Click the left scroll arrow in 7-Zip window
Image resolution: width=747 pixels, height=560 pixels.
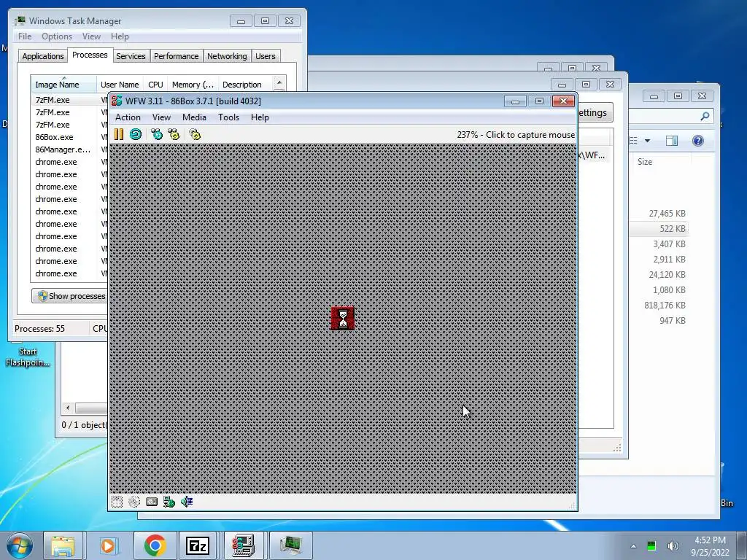click(68, 408)
